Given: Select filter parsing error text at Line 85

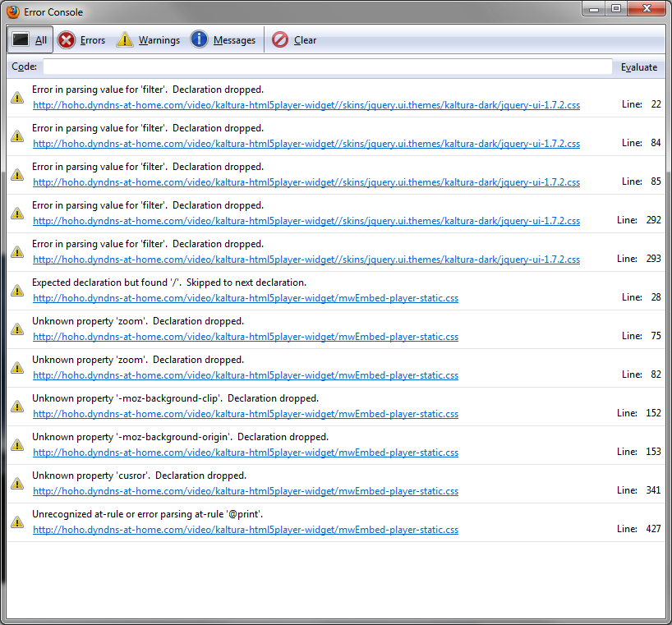Looking at the screenshot, I should pyautogui.click(x=148, y=167).
